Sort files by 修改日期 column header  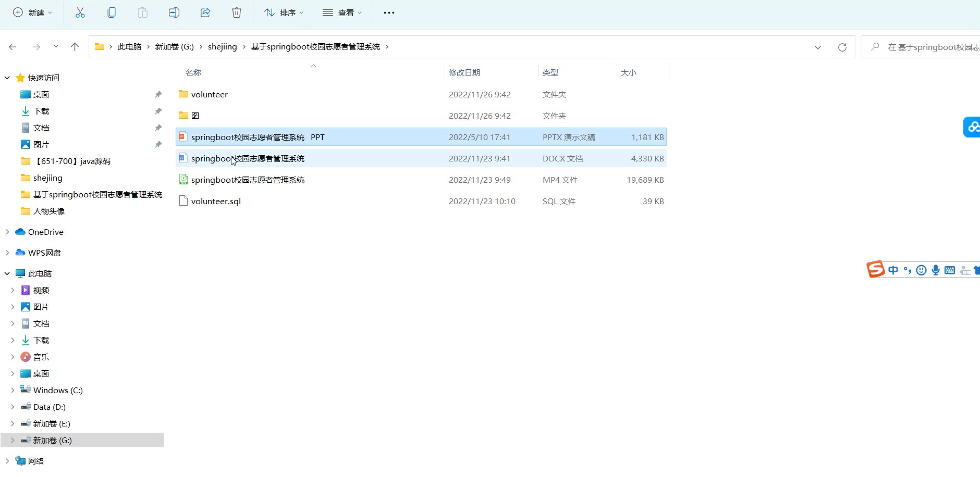[464, 72]
